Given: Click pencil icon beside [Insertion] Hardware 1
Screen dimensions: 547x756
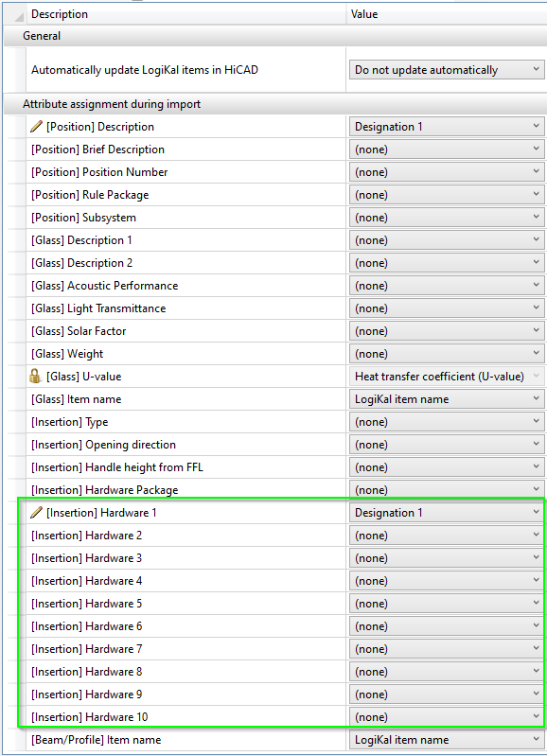Looking at the screenshot, I should [x=36, y=513].
